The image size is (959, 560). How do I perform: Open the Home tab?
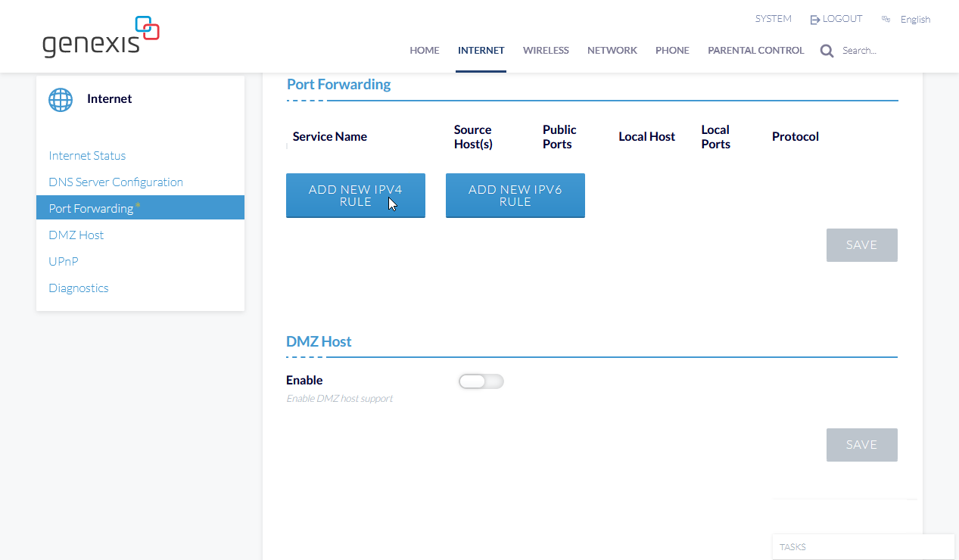424,51
